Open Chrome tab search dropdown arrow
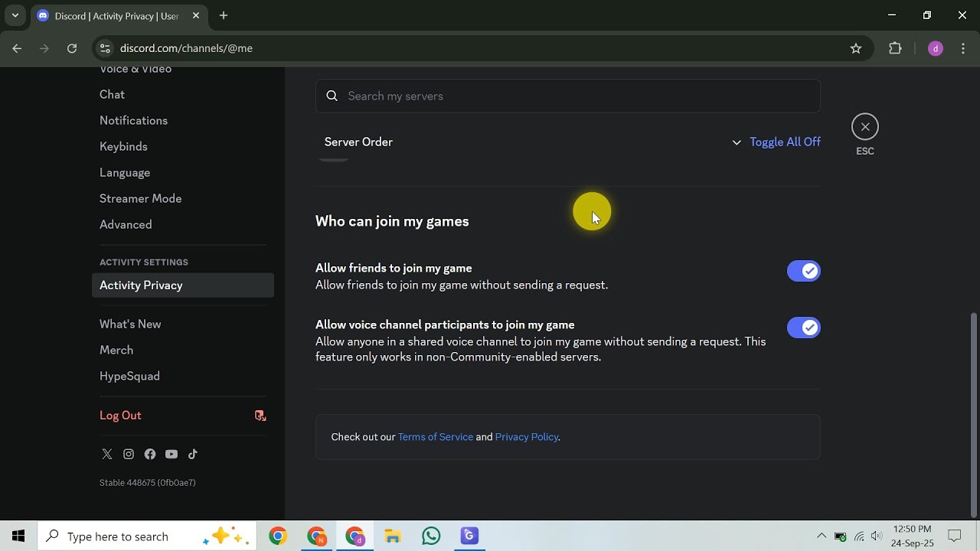 [x=15, y=15]
